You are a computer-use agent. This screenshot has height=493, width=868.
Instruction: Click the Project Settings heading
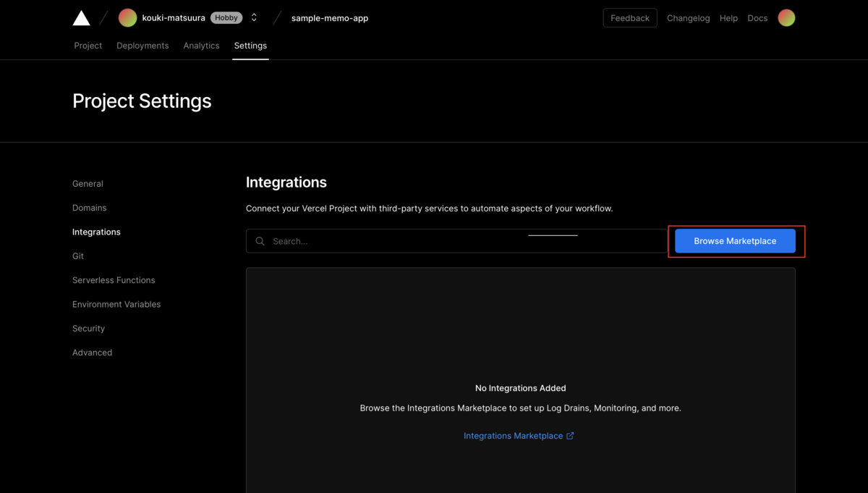pos(142,101)
